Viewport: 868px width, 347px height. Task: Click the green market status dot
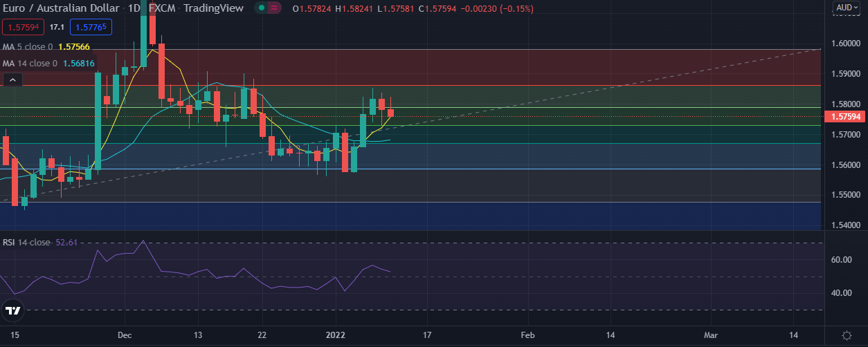coord(261,8)
